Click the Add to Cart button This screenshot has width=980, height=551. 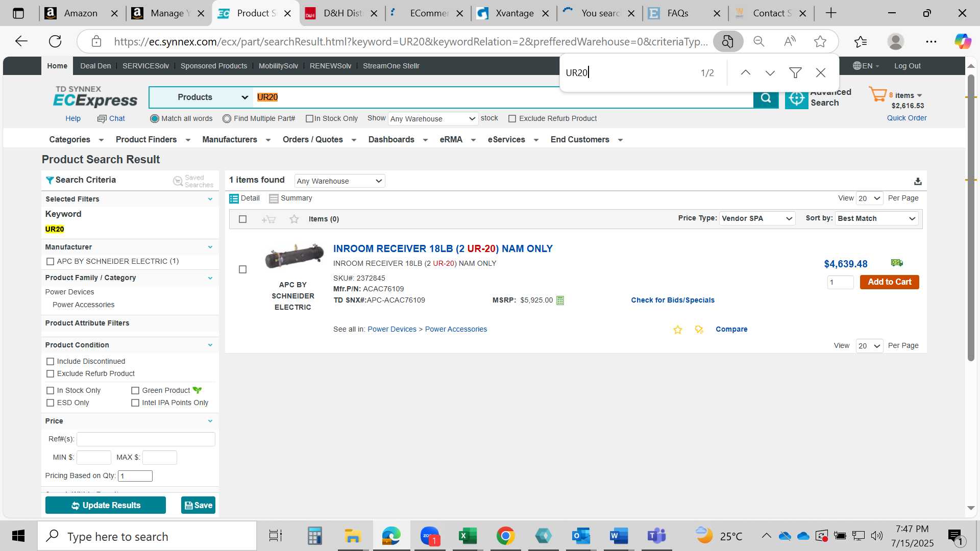point(889,282)
